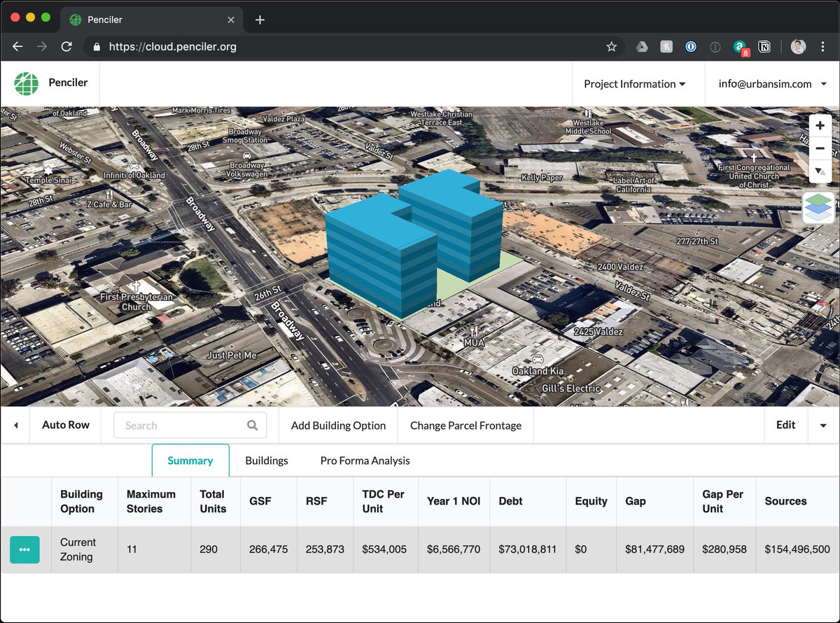Click First Presbyterian Church map marker
This screenshot has height=623, width=840.
point(136,295)
